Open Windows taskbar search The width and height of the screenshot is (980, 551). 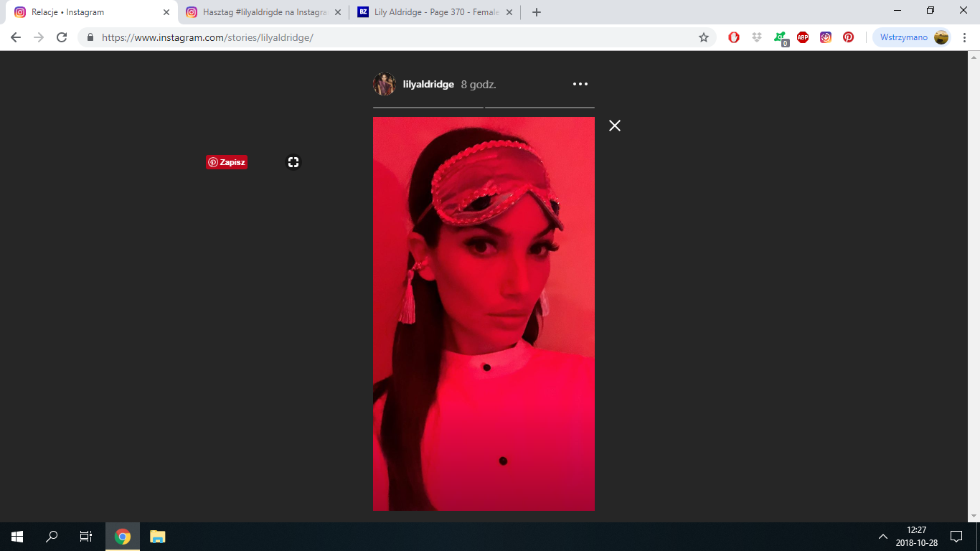click(52, 536)
